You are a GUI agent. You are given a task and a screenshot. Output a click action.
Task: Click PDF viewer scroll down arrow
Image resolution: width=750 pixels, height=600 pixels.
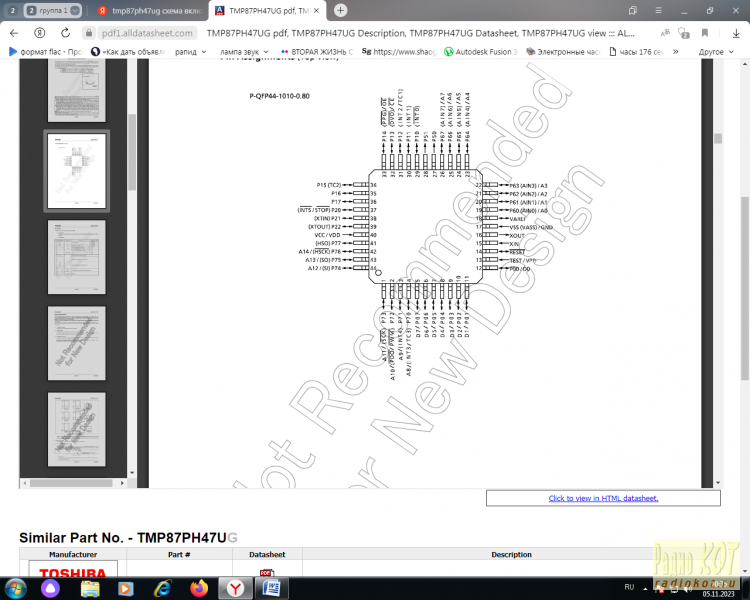(x=717, y=483)
